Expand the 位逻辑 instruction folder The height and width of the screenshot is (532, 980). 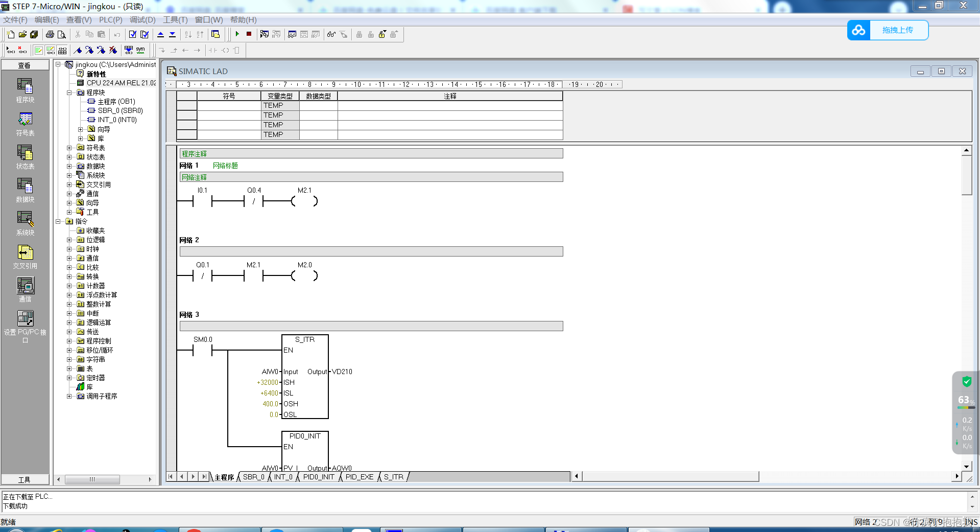pos(69,240)
